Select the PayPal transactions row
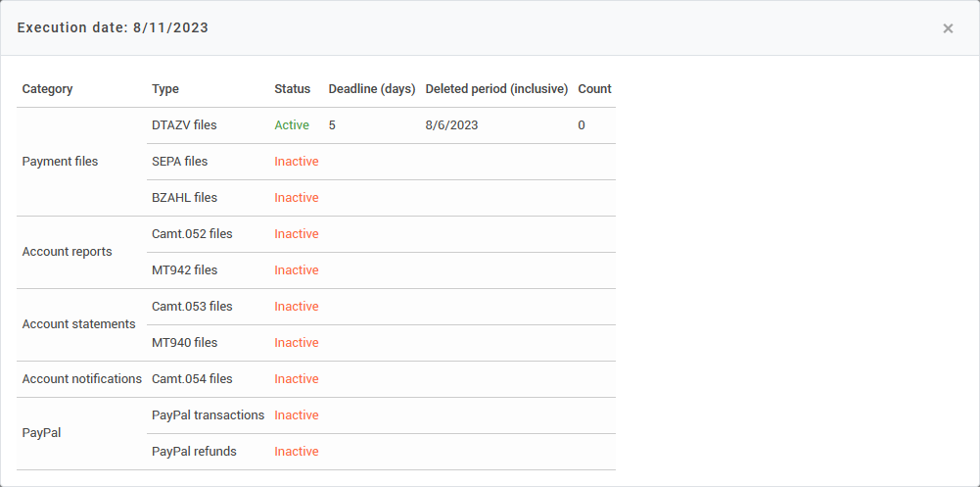The height and width of the screenshot is (487, 980). [208, 415]
